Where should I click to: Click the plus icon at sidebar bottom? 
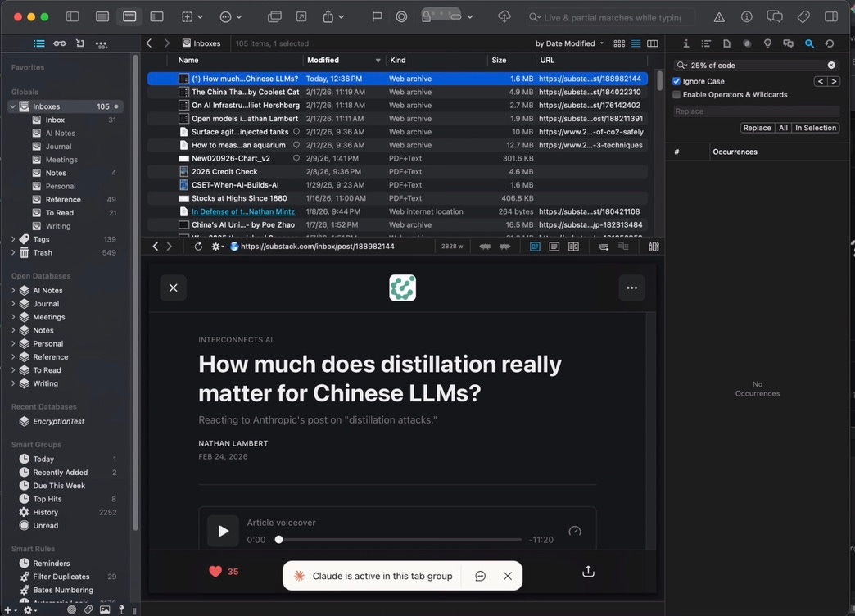[7, 610]
